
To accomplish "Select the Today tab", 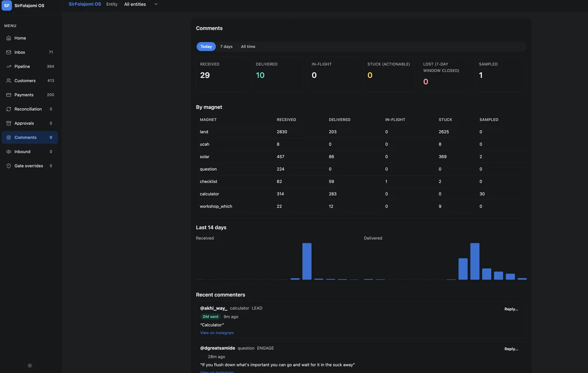I will point(206,47).
